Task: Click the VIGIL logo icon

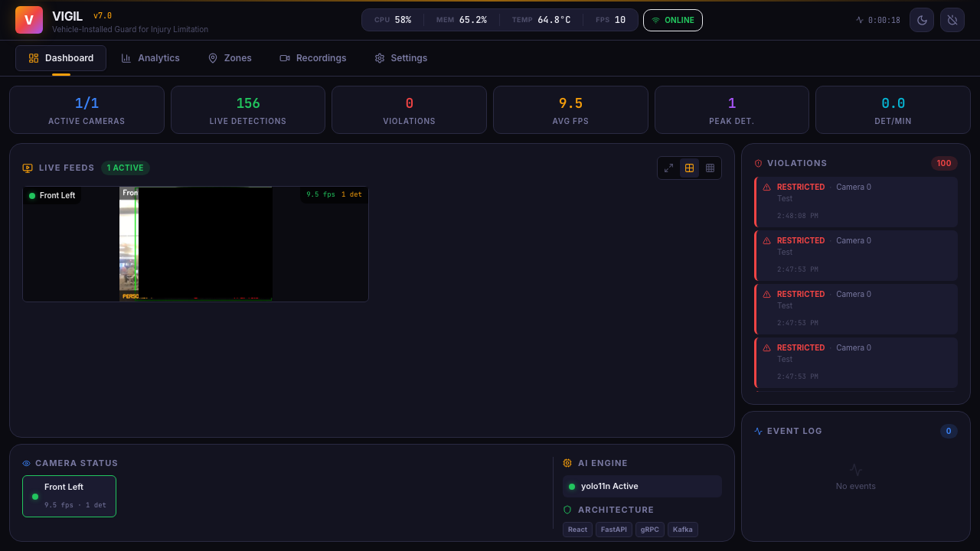Action: pos(29,20)
